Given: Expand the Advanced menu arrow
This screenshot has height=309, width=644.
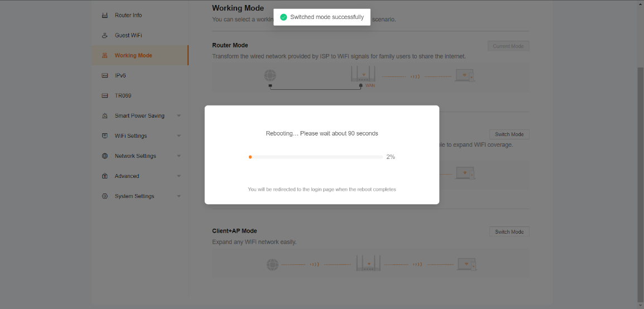Looking at the screenshot, I should [x=179, y=176].
